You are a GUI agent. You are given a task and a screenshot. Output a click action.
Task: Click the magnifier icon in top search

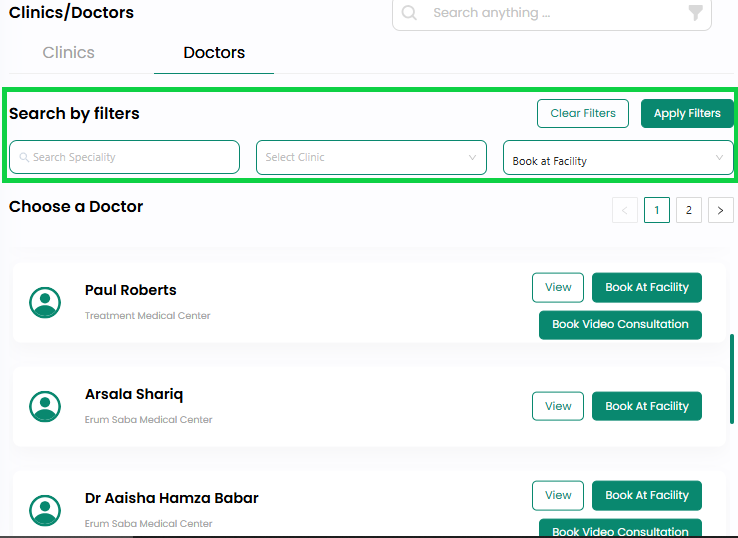click(409, 13)
